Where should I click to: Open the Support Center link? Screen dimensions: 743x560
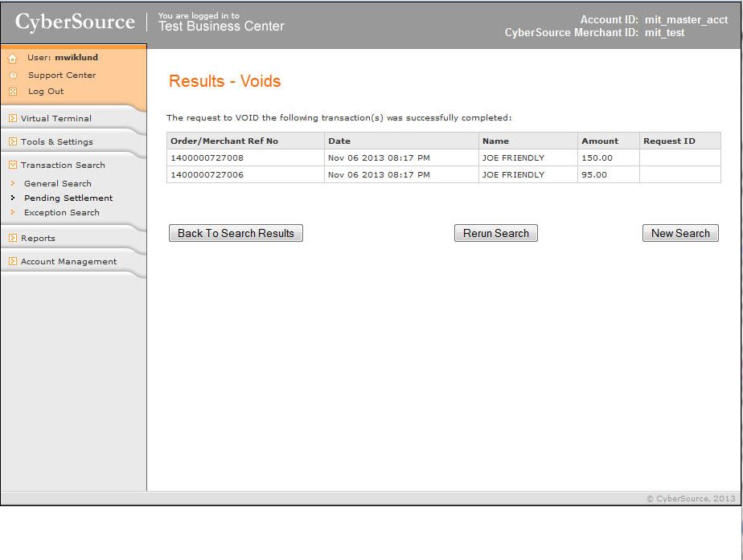point(62,76)
